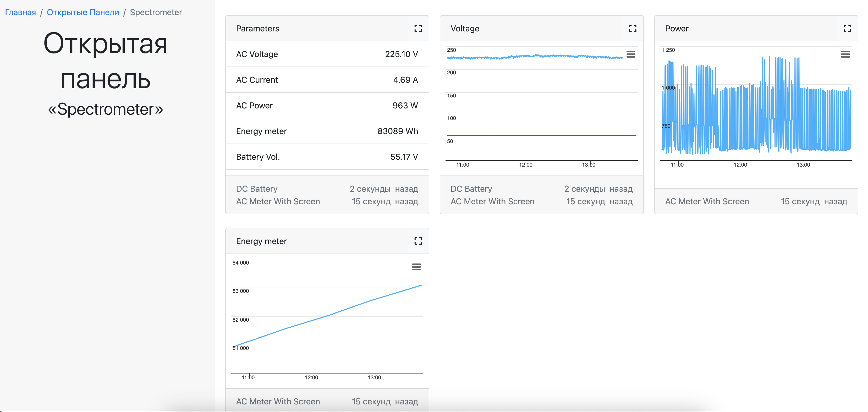
Task: Click the Battery Vol. row label
Action: tap(258, 157)
